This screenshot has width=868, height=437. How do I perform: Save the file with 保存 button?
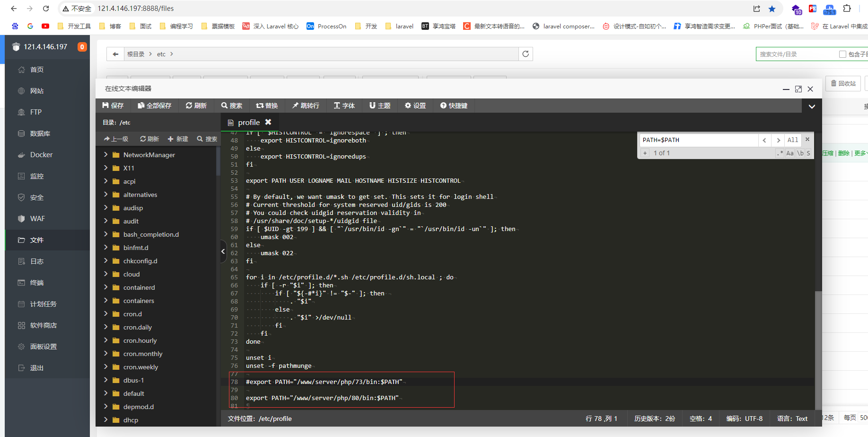(x=113, y=106)
